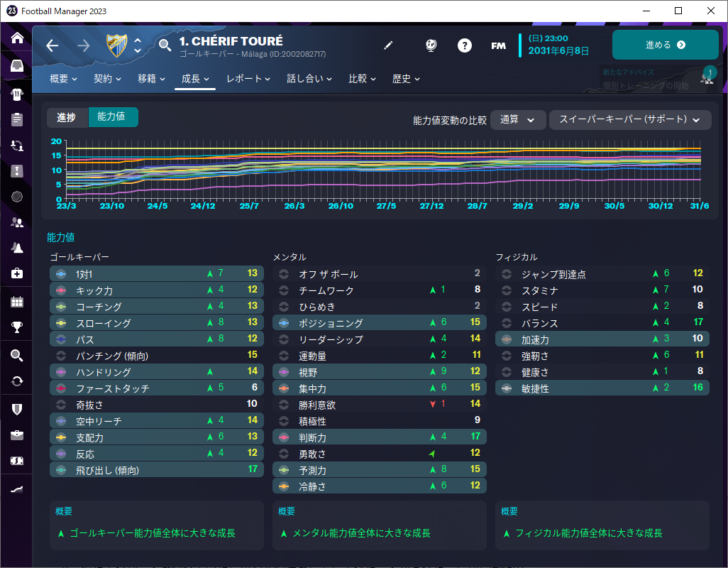Open the inbox tray icon in sidebar
This screenshot has width=728, height=568.
click(17, 65)
